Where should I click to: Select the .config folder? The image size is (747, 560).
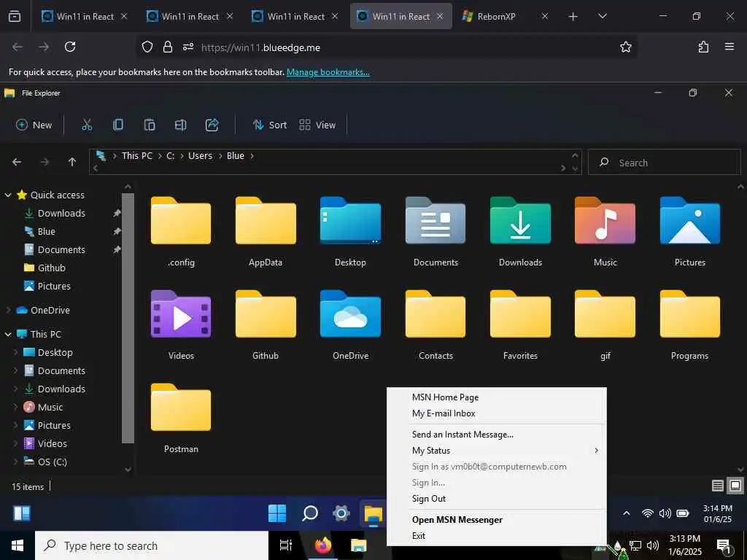181,232
